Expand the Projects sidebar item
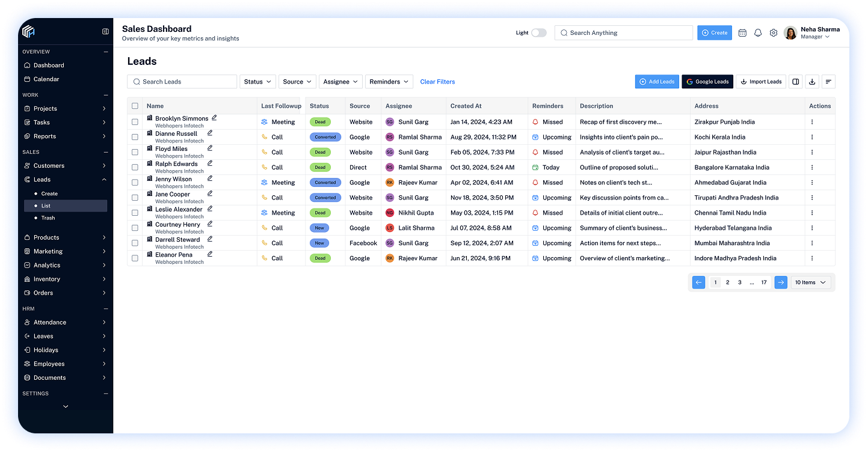 coord(66,109)
